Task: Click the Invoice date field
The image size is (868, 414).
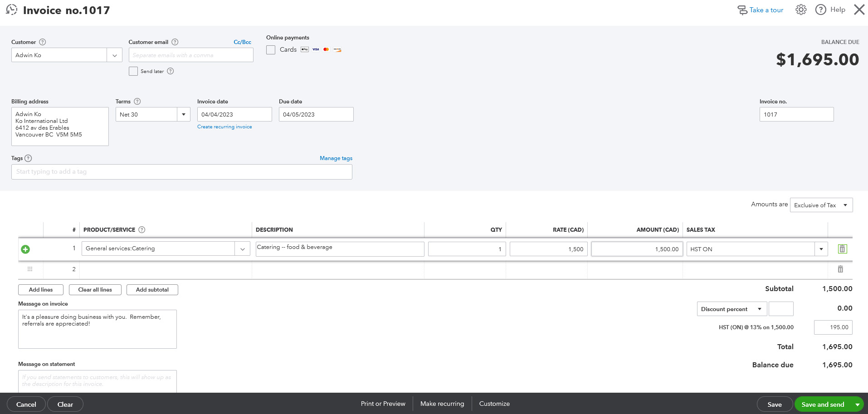Action: (x=234, y=114)
